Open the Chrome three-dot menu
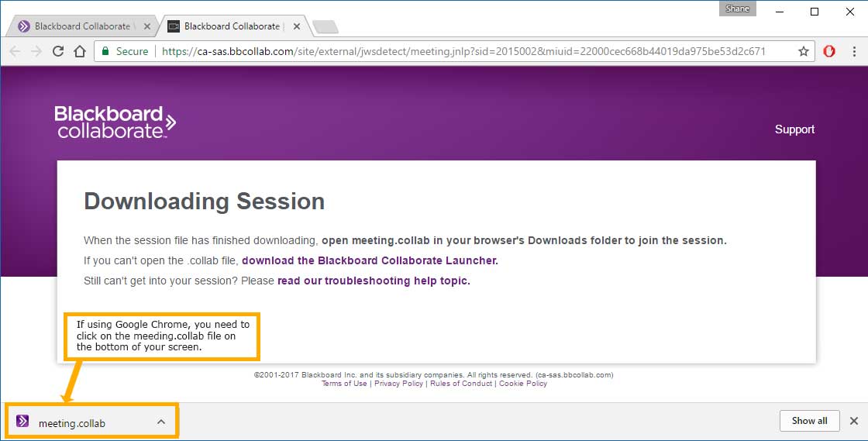The height and width of the screenshot is (441, 868). tap(853, 51)
